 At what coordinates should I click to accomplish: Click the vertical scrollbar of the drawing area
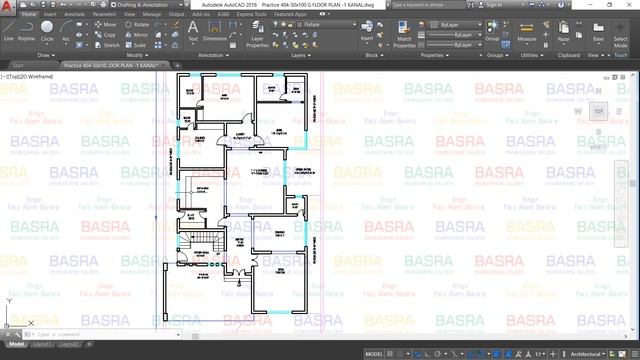(x=633, y=202)
